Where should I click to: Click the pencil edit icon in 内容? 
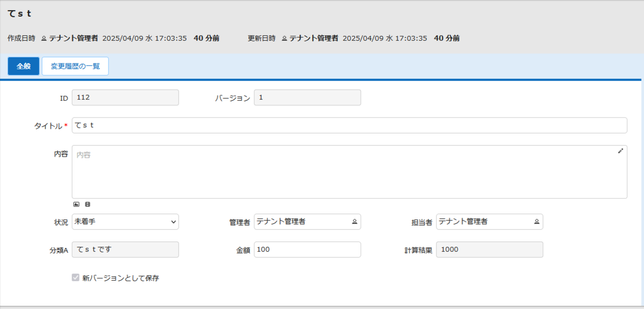[620, 151]
